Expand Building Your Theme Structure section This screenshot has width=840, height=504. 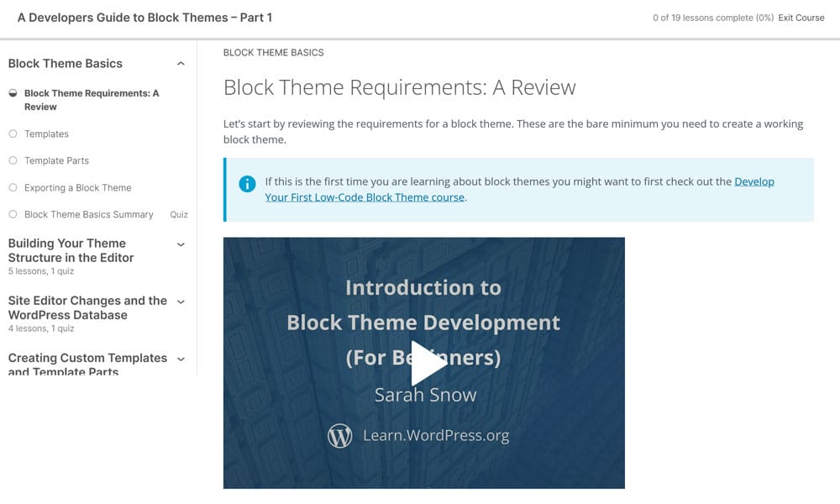coord(181,244)
